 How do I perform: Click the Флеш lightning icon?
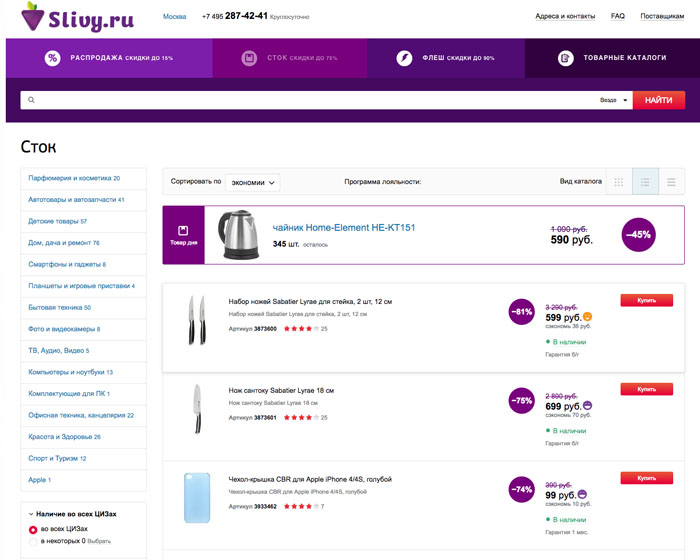(404, 58)
